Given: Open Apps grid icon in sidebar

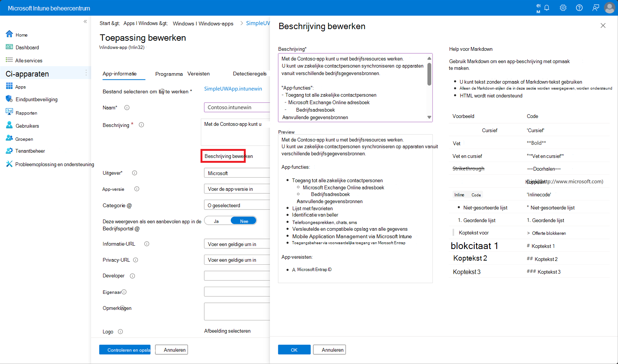Looking at the screenshot, I should point(9,86).
